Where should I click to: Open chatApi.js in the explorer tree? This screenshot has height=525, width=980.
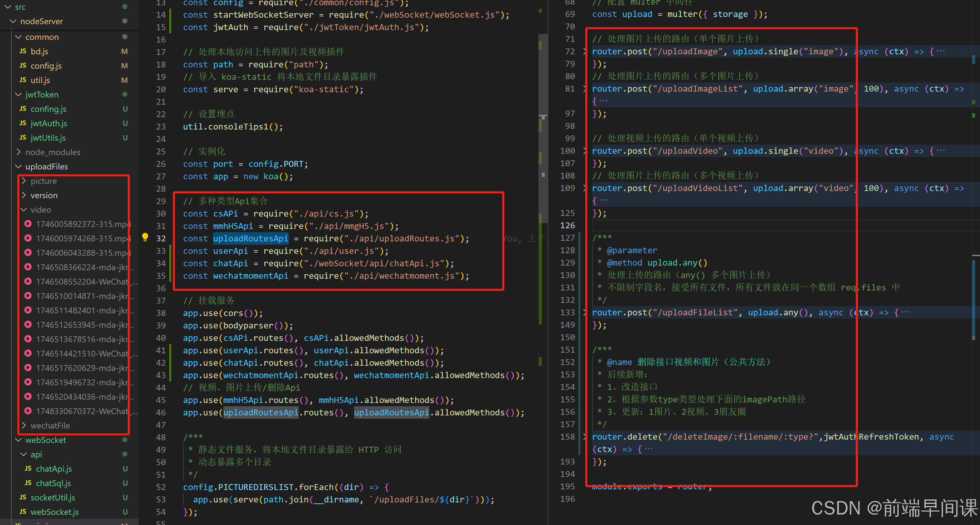(54, 469)
